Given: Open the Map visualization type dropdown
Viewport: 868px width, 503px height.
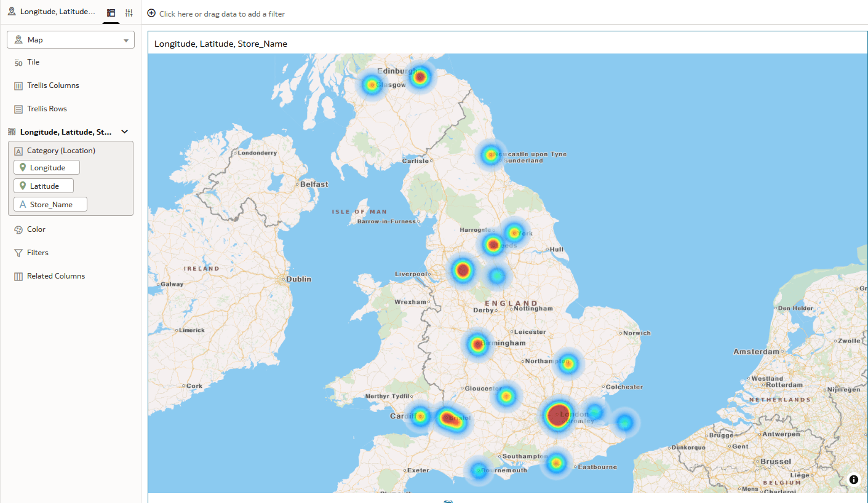Looking at the screenshot, I should pyautogui.click(x=71, y=39).
